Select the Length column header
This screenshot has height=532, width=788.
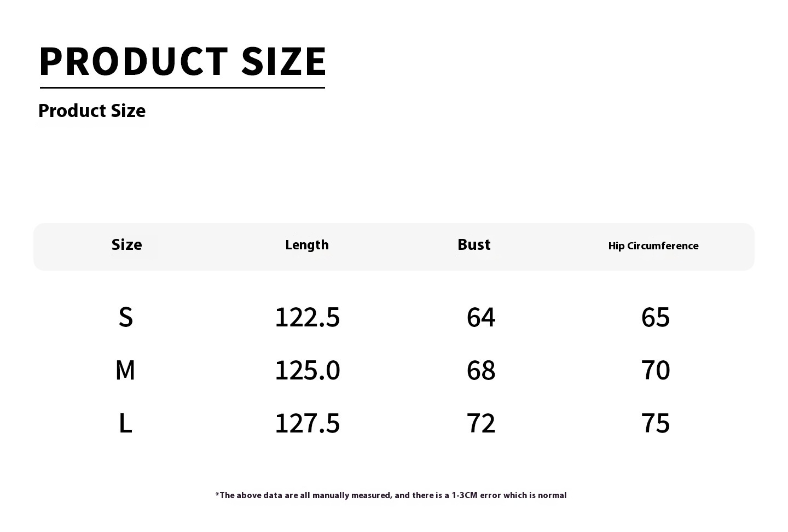pos(307,245)
